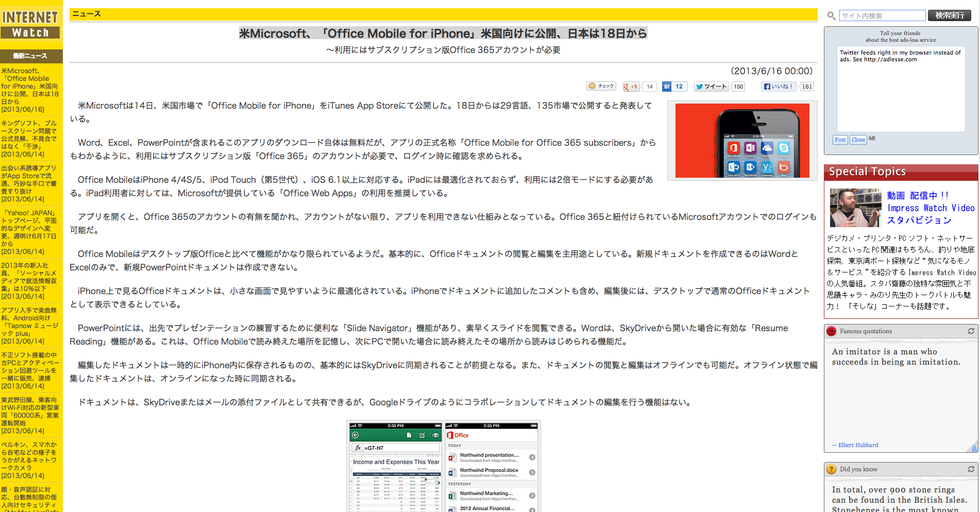Click the quotation mark icon on Famous quotations
980x512 pixels.
click(x=831, y=331)
